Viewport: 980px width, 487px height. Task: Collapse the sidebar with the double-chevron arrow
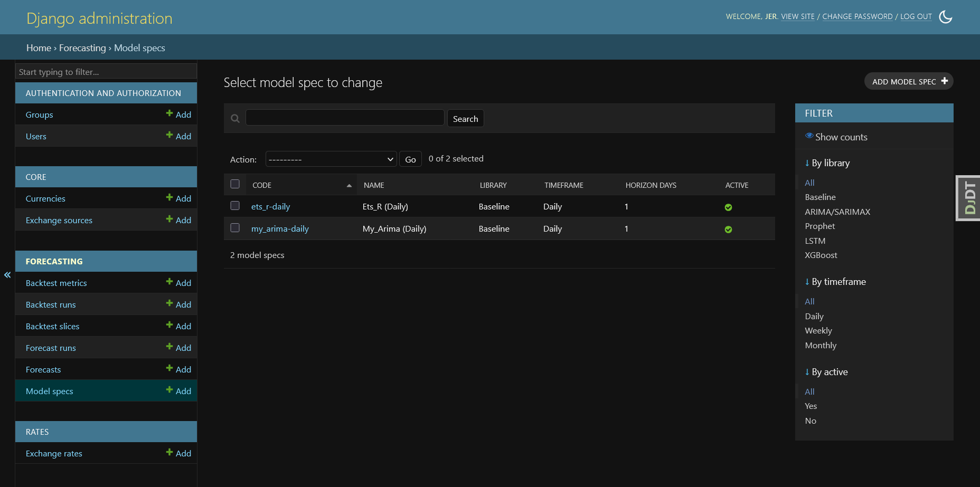7,275
